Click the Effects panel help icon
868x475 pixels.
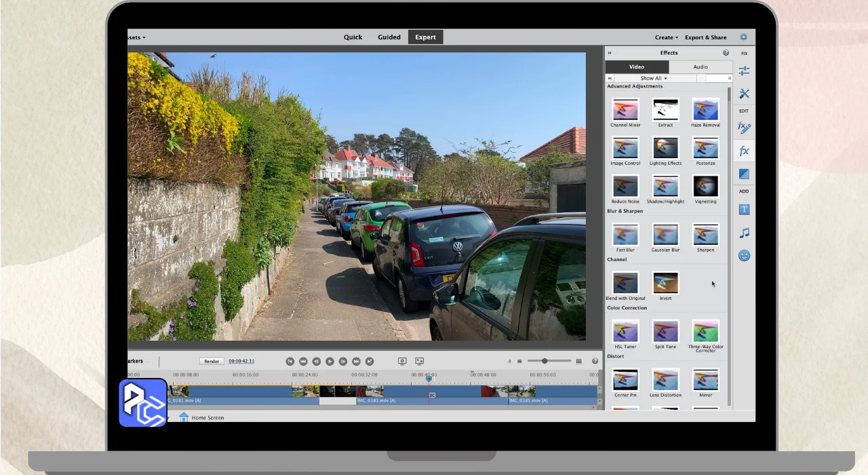coord(726,53)
